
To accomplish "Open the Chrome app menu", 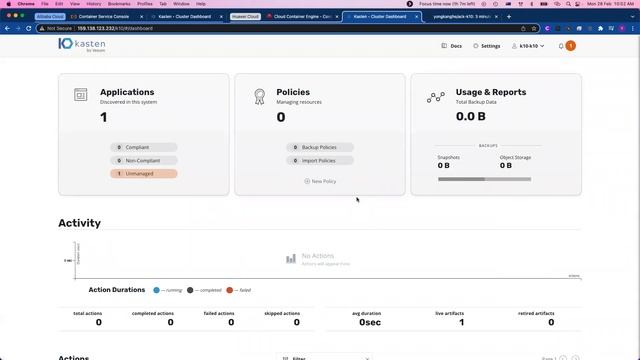I will (x=26, y=4).
